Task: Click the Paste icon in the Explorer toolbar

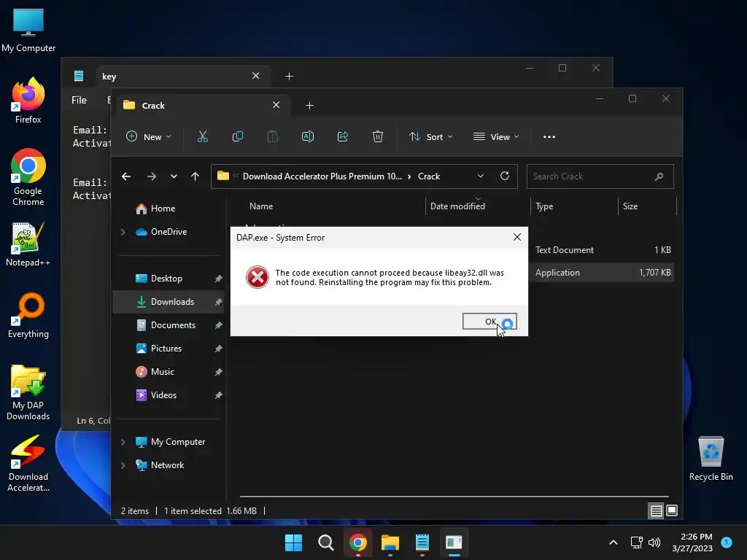Action: coord(273,136)
